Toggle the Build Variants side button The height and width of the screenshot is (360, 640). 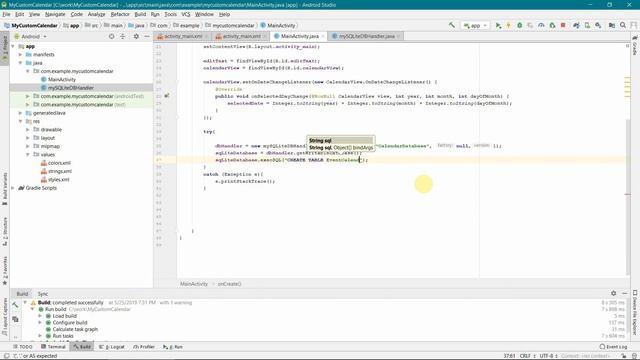[5, 189]
